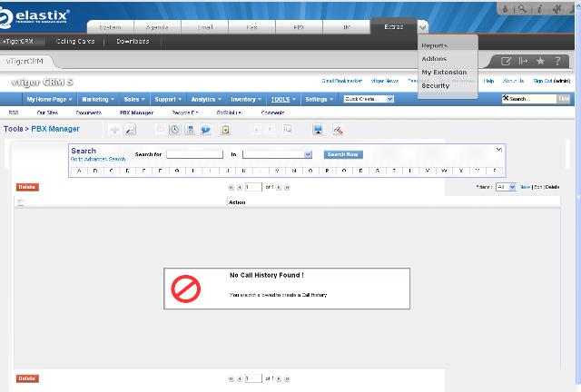The image size is (581, 392).
Task: Click the clipboard icon in toolbar
Action: coord(224,130)
